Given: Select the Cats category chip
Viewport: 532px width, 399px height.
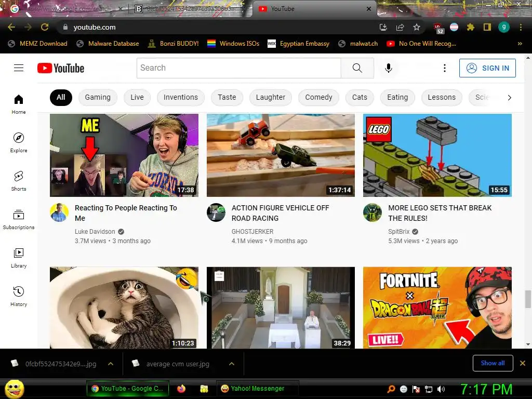Looking at the screenshot, I should click(x=360, y=97).
